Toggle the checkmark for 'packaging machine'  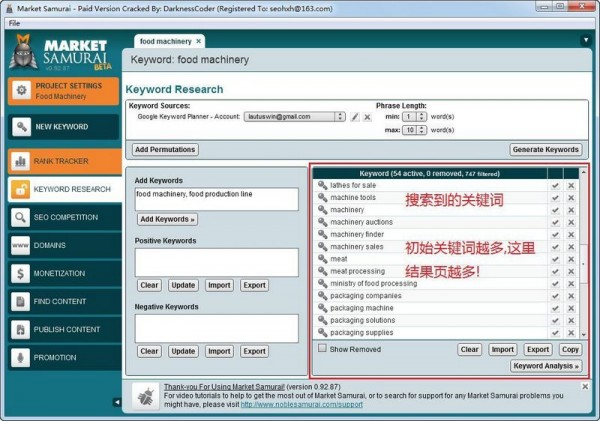[x=554, y=308]
